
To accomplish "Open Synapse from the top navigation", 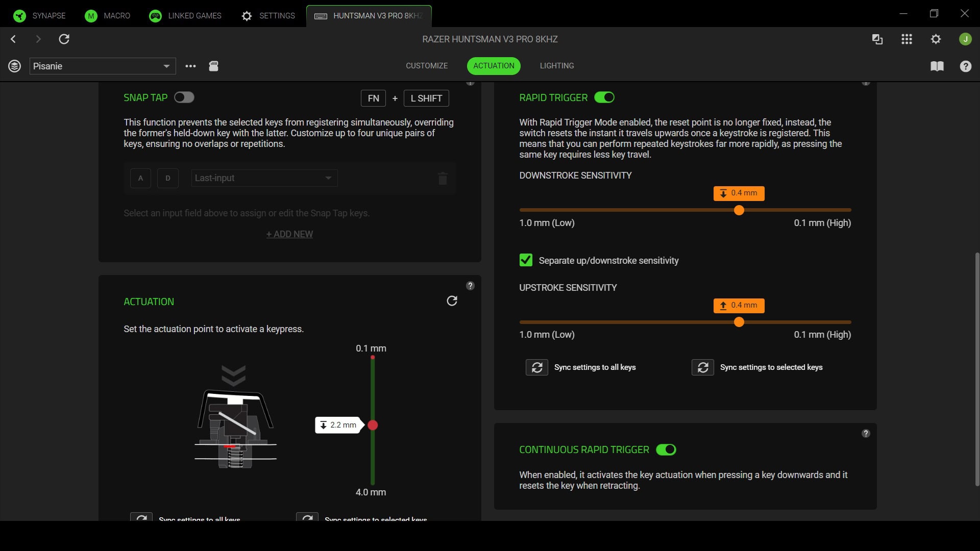I will pos(47,15).
